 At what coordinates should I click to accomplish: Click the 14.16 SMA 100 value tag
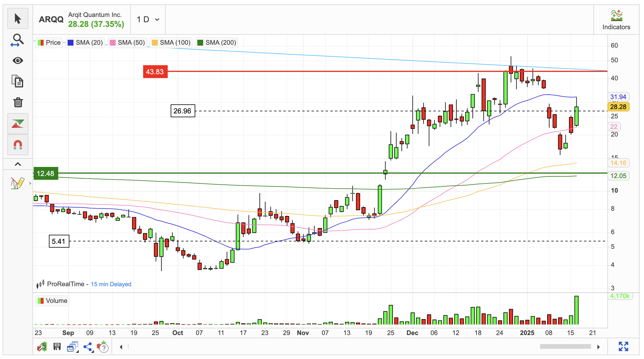coord(619,163)
